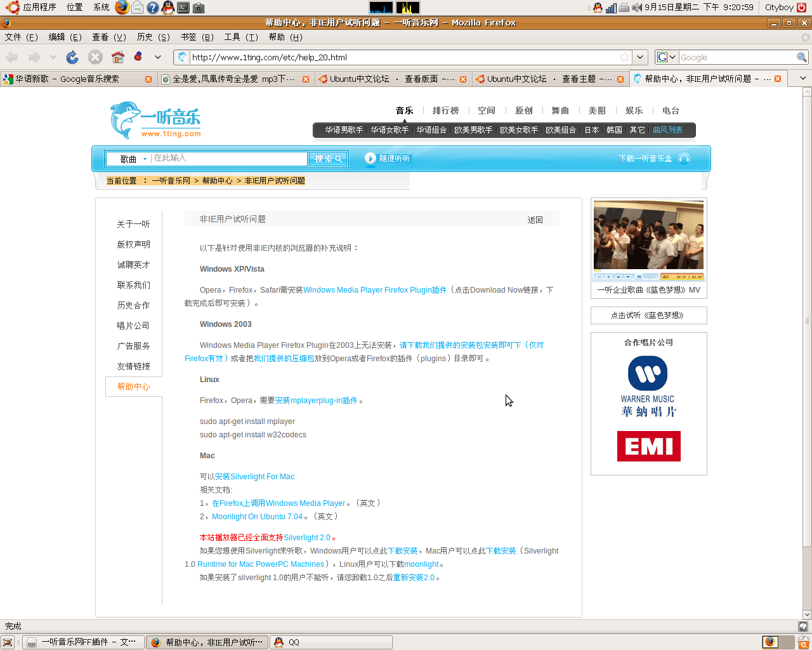Select 版权声明 in sidebar
This screenshot has height=650, width=812.
click(x=133, y=244)
